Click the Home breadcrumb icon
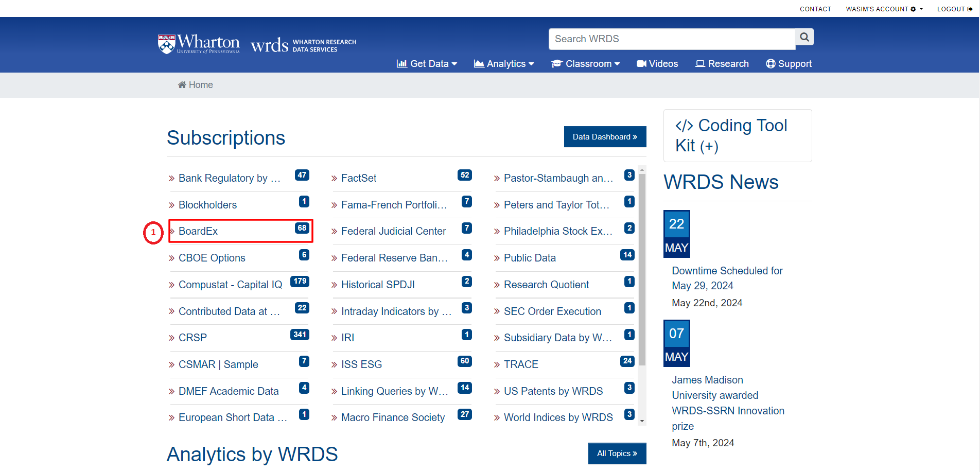 click(x=182, y=85)
